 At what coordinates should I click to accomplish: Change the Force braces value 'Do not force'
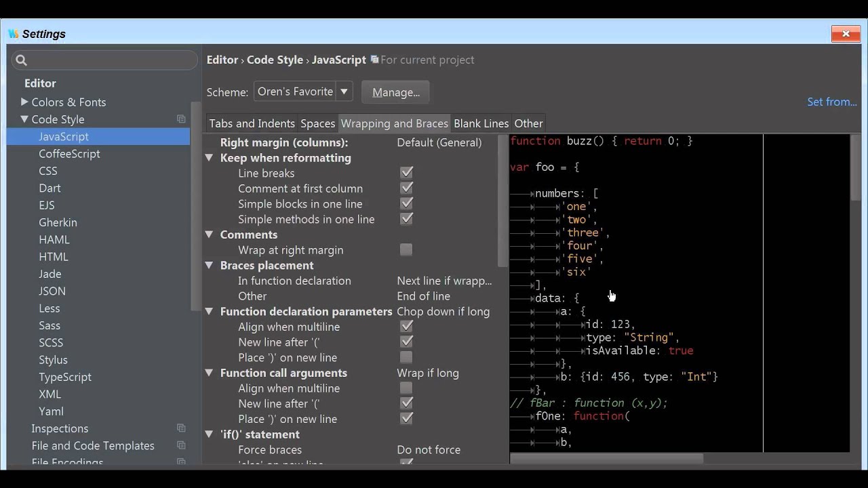pos(429,449)
